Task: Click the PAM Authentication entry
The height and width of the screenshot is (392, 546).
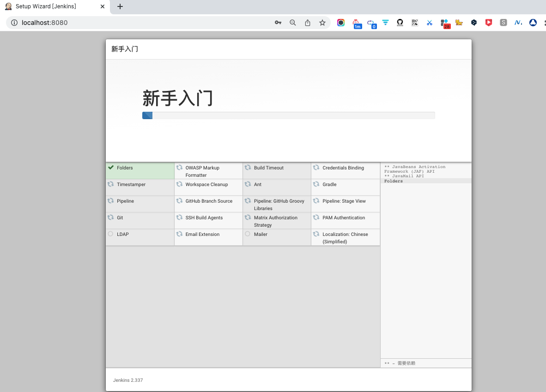Action: pos(346,220)
